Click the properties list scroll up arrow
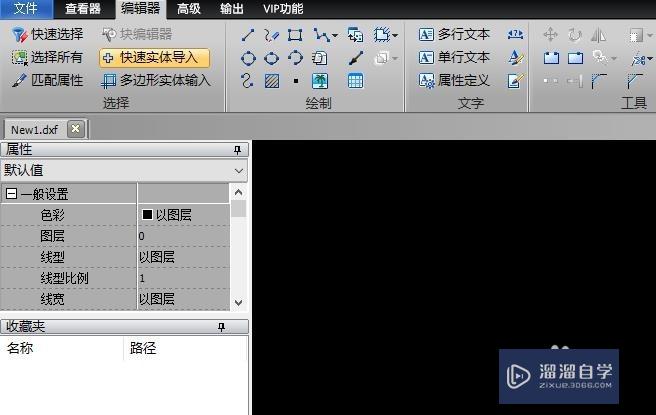This screenshot has width=656, height=415. pyautogui.click(x=238, y=192)
